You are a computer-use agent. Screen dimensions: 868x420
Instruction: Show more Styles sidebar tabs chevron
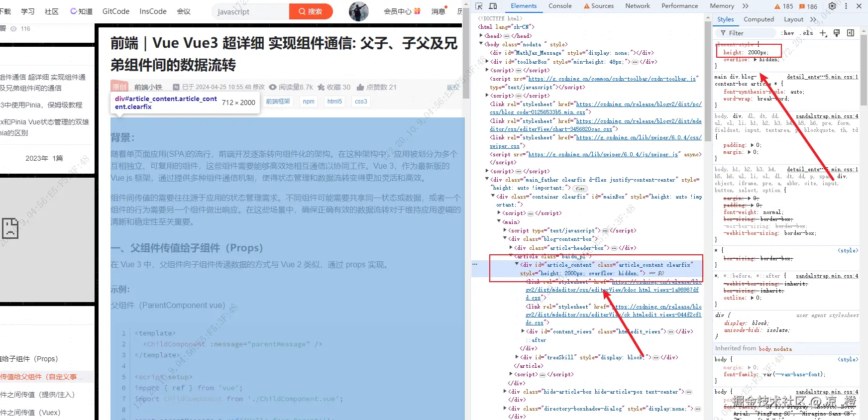click(x=813, y=19)
